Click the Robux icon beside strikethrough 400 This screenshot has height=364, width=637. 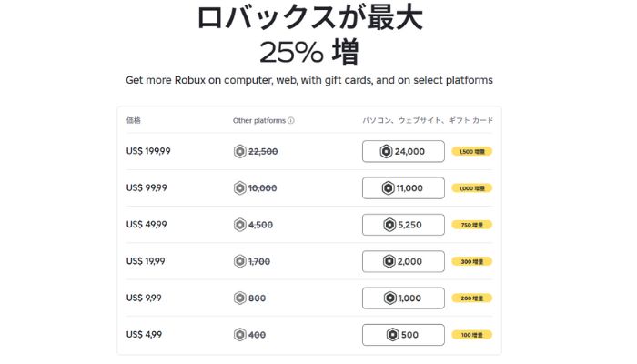tap(240, 335)
